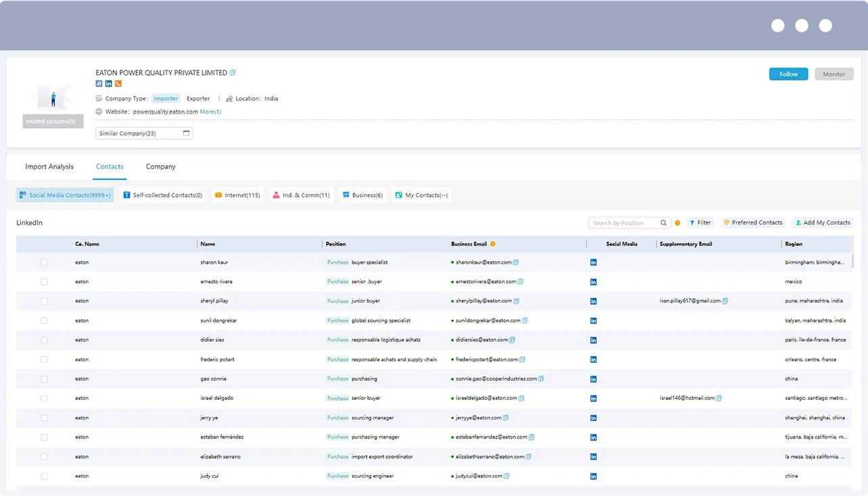Click the LinkedIn icon under company name
Viewport: 868px width, 496px height.
[x=108, y=84]
